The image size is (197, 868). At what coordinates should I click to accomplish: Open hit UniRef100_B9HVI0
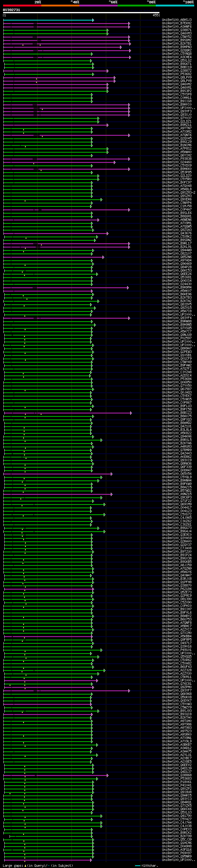coord(177,104)
